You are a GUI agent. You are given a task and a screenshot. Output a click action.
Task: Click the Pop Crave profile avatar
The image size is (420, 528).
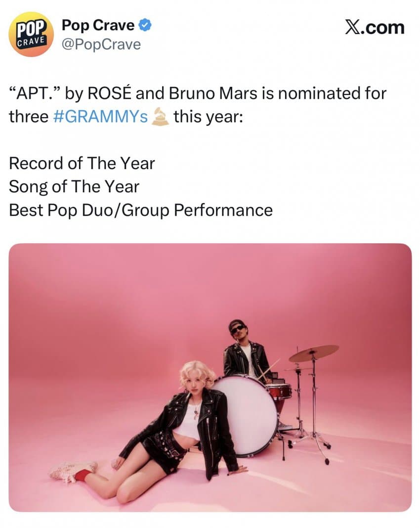click(31, 35)
